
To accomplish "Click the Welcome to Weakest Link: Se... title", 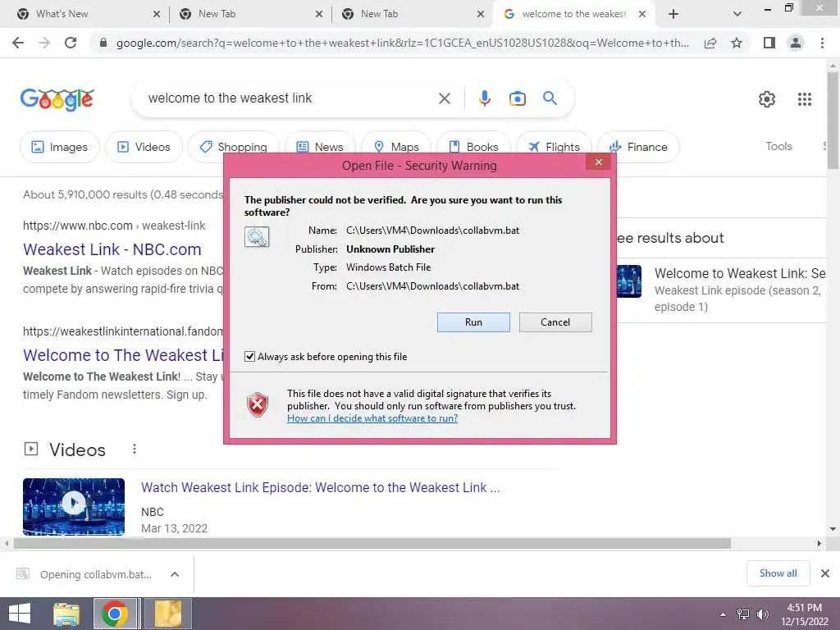I will [x=740, y=273].
